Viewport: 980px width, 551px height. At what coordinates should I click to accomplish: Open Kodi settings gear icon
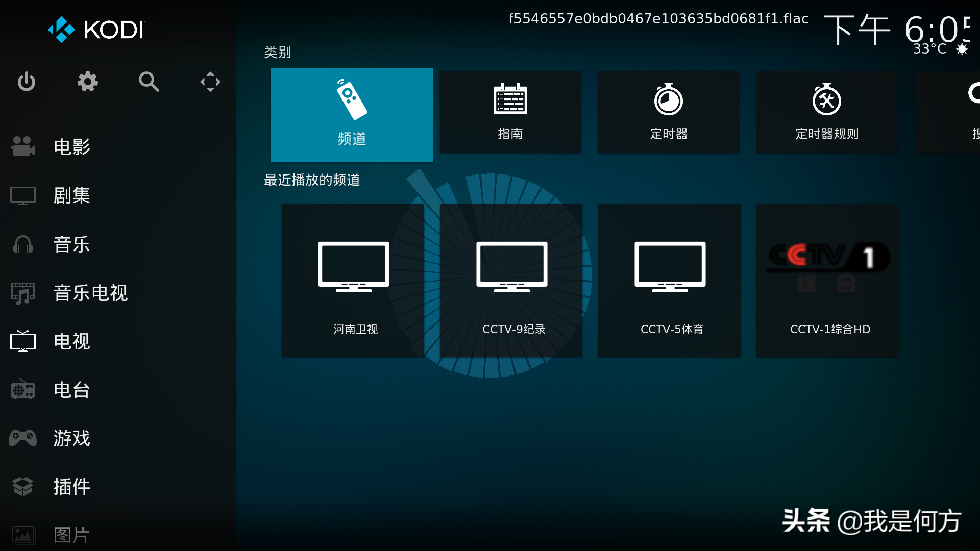point(88,82)
